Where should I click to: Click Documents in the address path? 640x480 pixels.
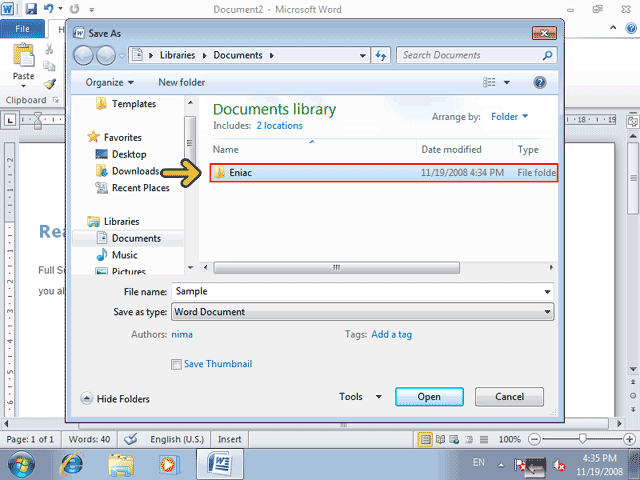238,55
